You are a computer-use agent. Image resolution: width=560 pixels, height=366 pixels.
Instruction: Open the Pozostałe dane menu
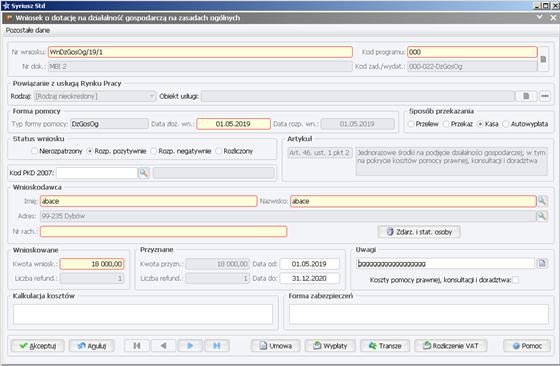[28, 30]
